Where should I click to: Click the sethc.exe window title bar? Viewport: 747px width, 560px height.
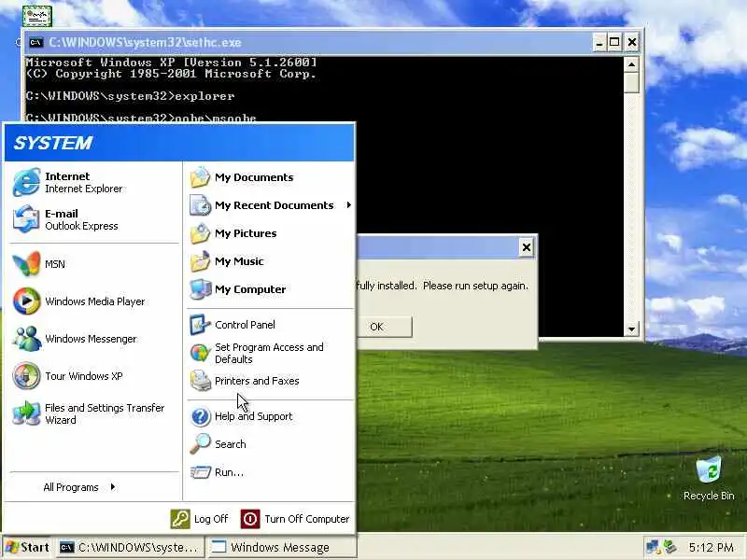pos(310,43)
